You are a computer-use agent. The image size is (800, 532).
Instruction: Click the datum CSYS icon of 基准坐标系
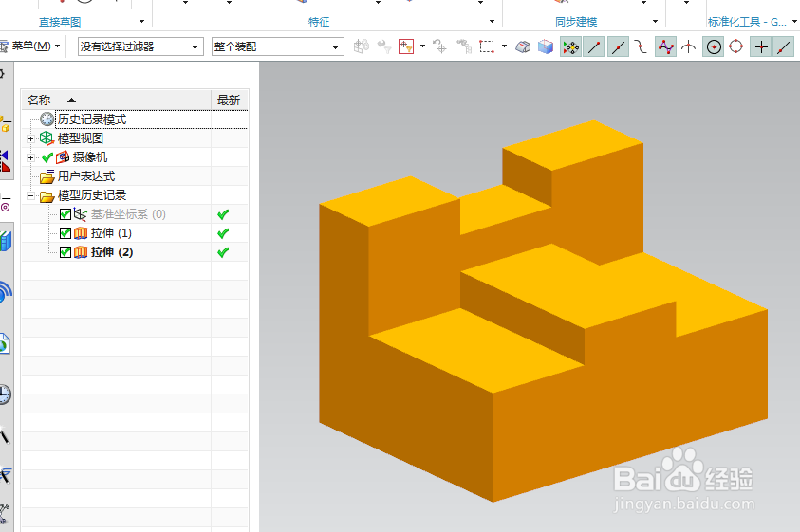click(x=81, y=214)
